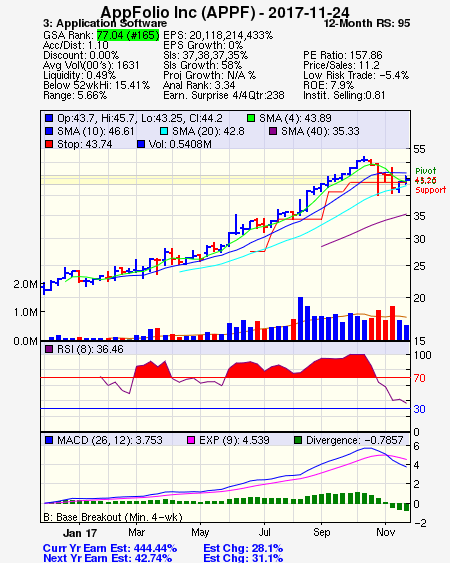The width and height of the screenshot is (450, 563).
Task: Click the Jan 17 date axis label
Action: (x=80, y=533)
